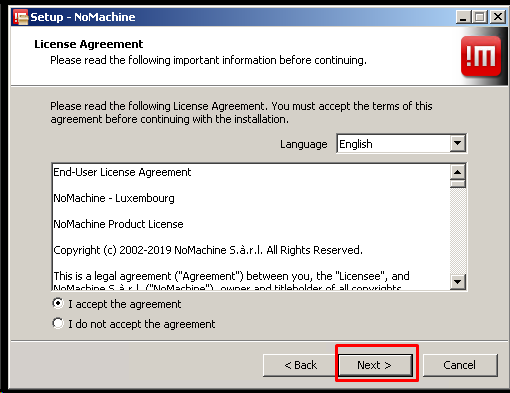This screenshot has height=393, width=510.
Task: Click the red NoMachine logo
Action: (481, 56)
